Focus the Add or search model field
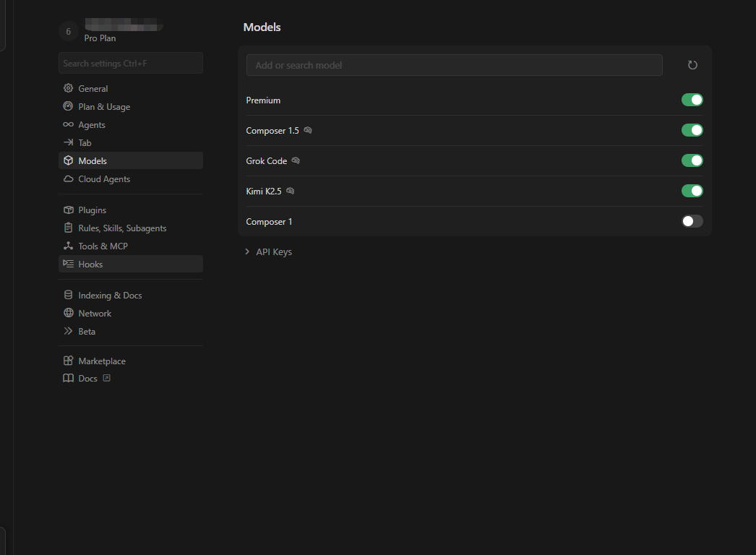 454,65
